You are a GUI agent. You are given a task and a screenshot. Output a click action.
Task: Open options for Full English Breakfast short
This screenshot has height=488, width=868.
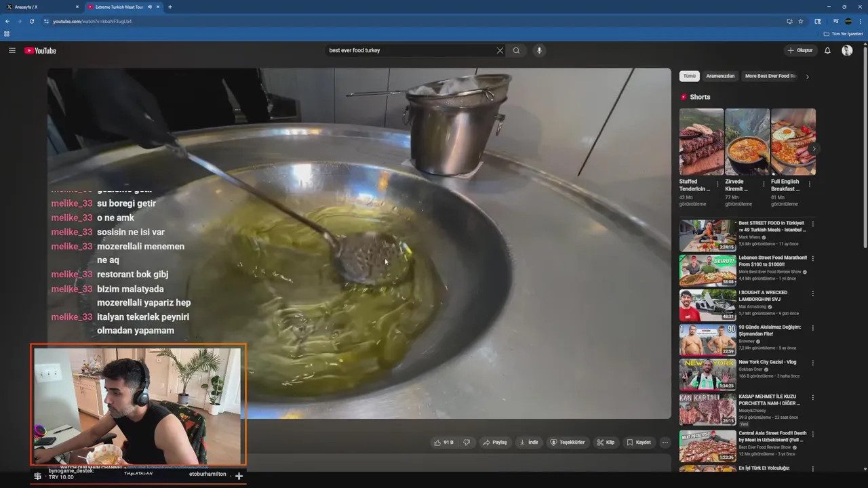(x=810, y=184)
